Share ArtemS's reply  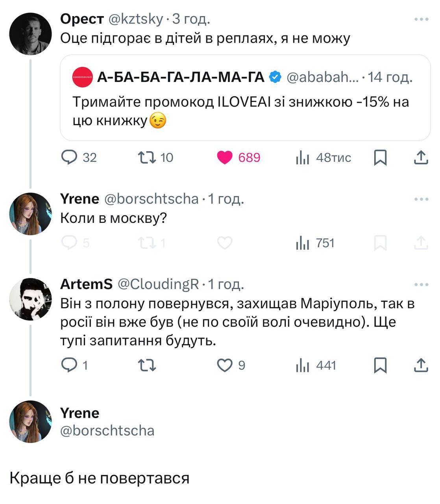click(x=421, y=365)
